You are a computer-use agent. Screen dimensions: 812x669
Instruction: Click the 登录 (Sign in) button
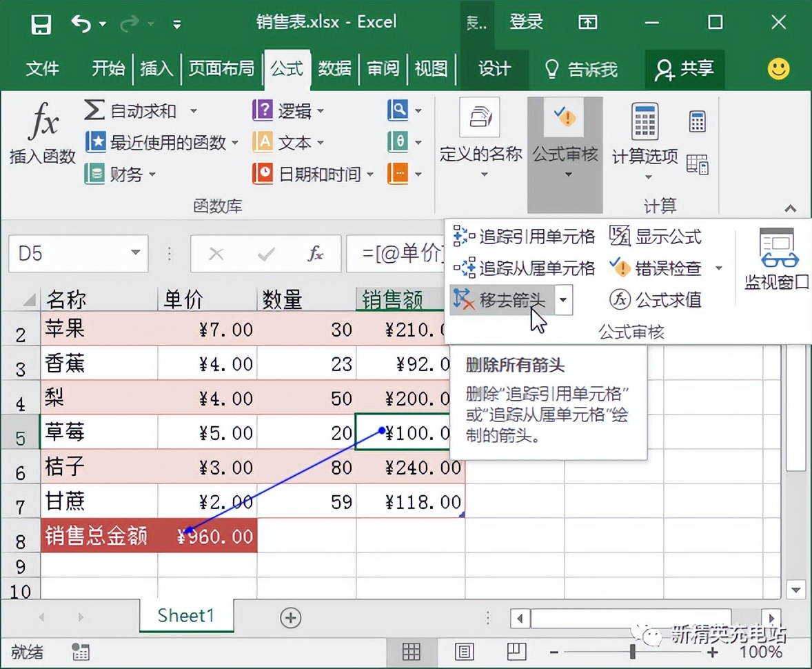click(526, 22)
